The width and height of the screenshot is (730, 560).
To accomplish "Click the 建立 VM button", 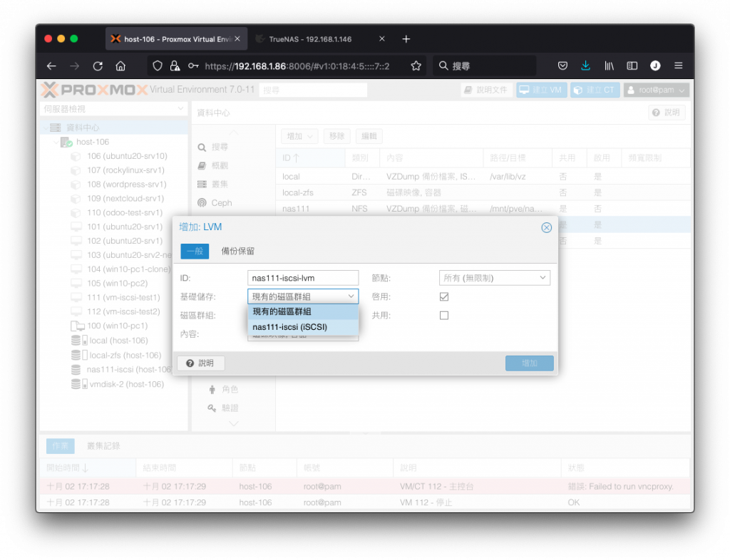I will (x=541, y=90).
